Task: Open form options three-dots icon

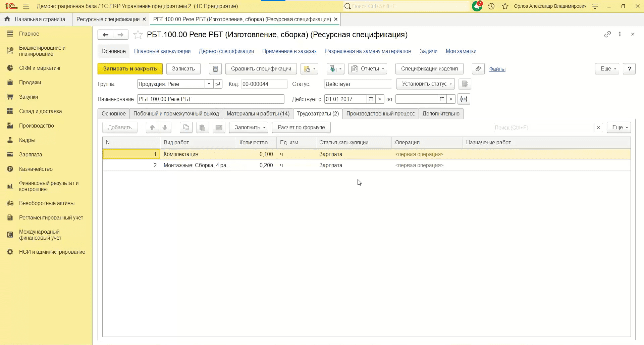Action: click(x=620, y=34)
